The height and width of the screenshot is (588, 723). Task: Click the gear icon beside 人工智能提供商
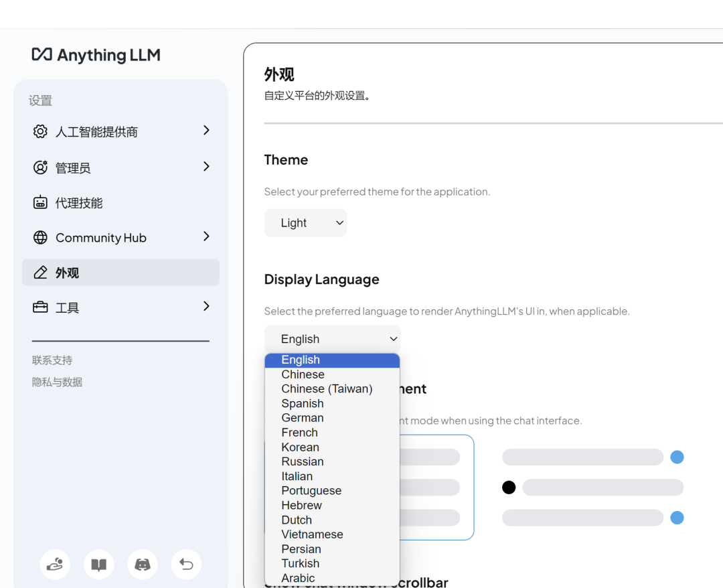[x=40, y=131]
